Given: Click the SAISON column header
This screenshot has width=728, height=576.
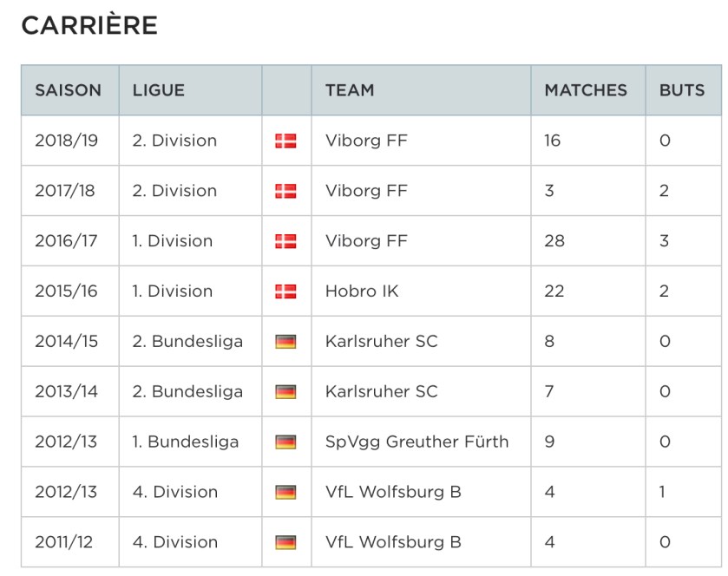Looking at the screenshot, I should click(x=68, y=90).
